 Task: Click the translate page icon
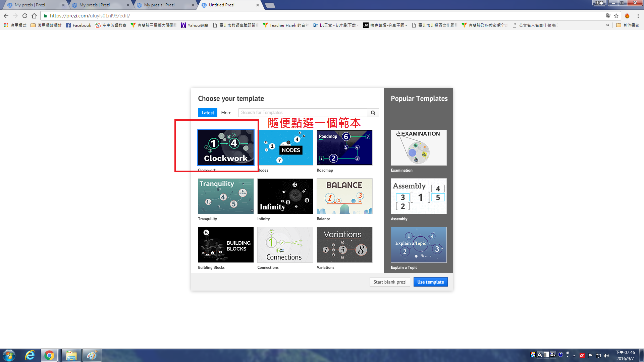(x=608, y=16)
